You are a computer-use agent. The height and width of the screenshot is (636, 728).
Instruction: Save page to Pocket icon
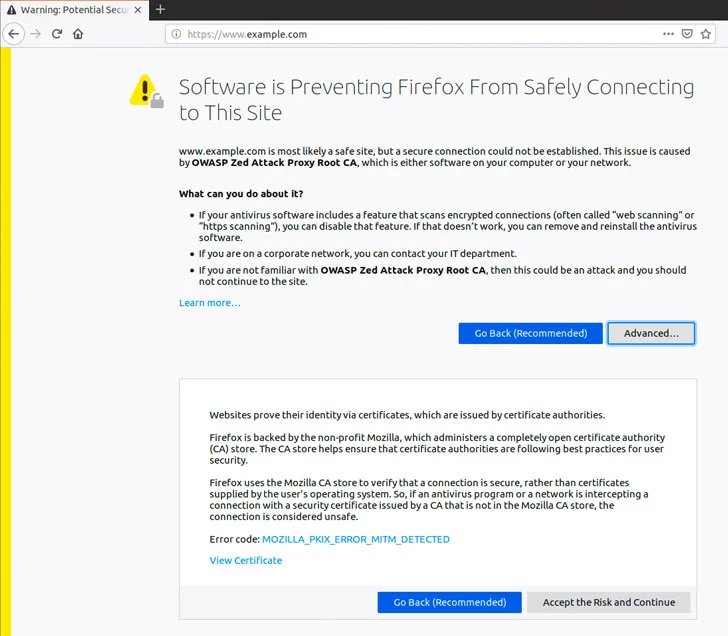pos(687,34)
